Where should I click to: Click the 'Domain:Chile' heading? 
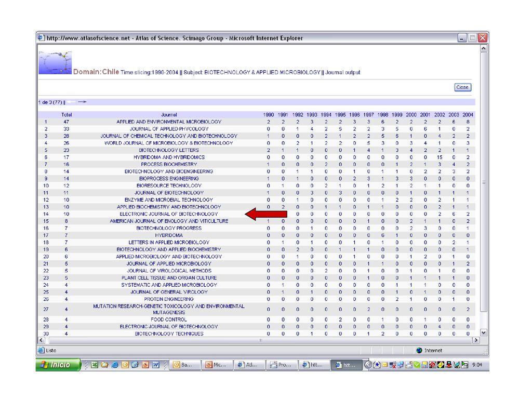[96, 72]
